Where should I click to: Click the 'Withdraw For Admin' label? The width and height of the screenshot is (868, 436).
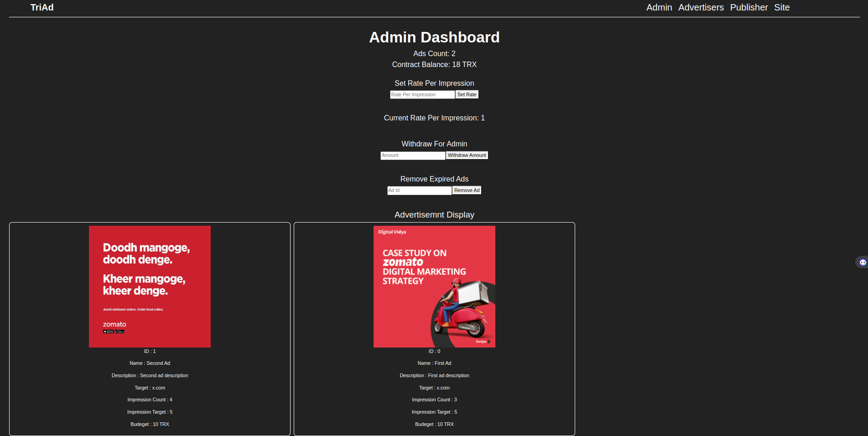click(434, 144)
